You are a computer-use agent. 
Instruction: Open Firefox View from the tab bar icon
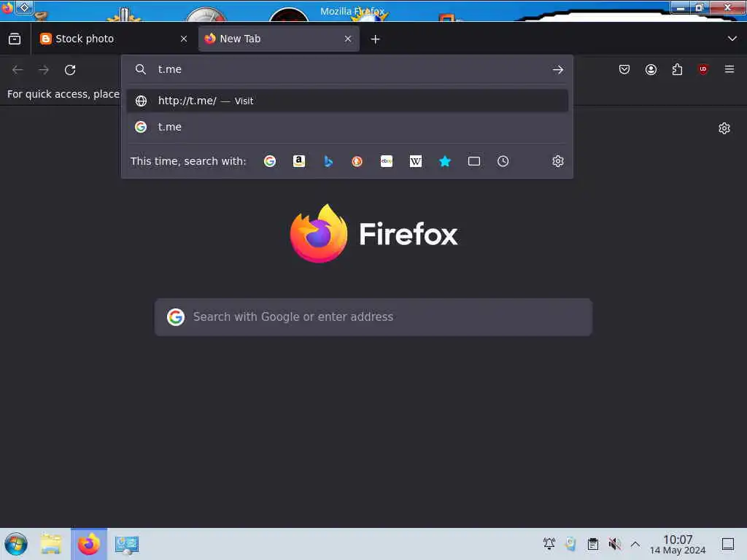[15, 39]
